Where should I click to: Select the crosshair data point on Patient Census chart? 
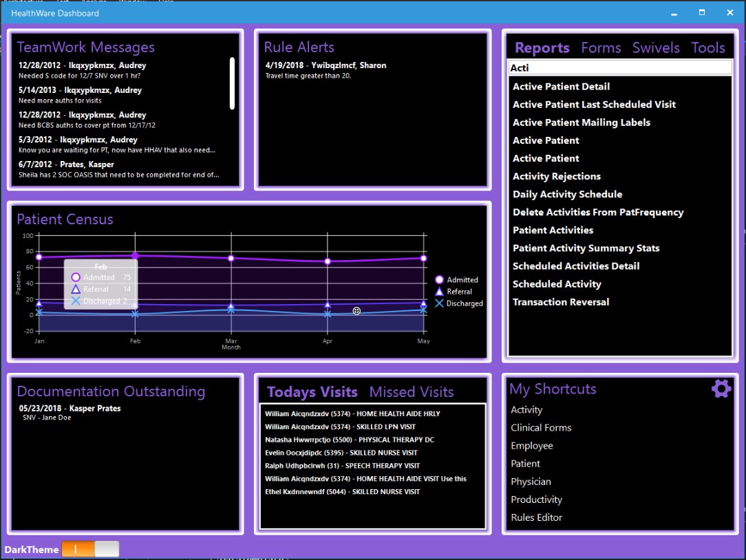pyautogui.click(x=356, y=311)
